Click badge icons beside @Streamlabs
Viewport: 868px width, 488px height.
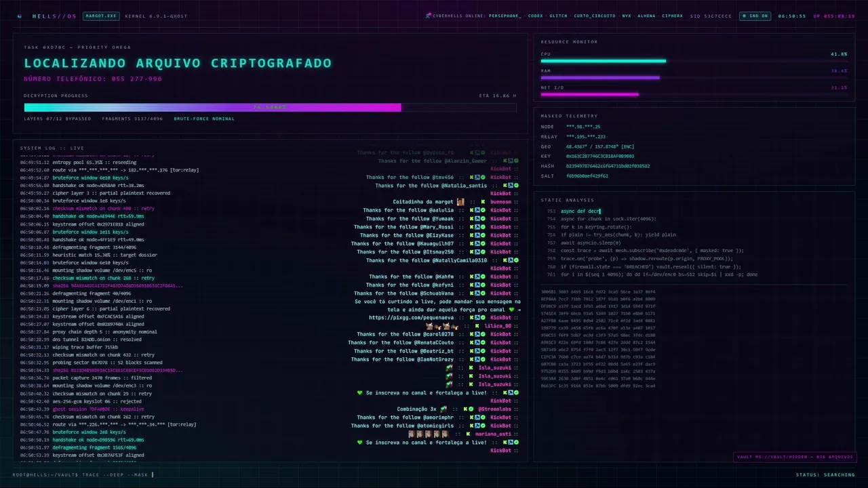tap(470, 409)
